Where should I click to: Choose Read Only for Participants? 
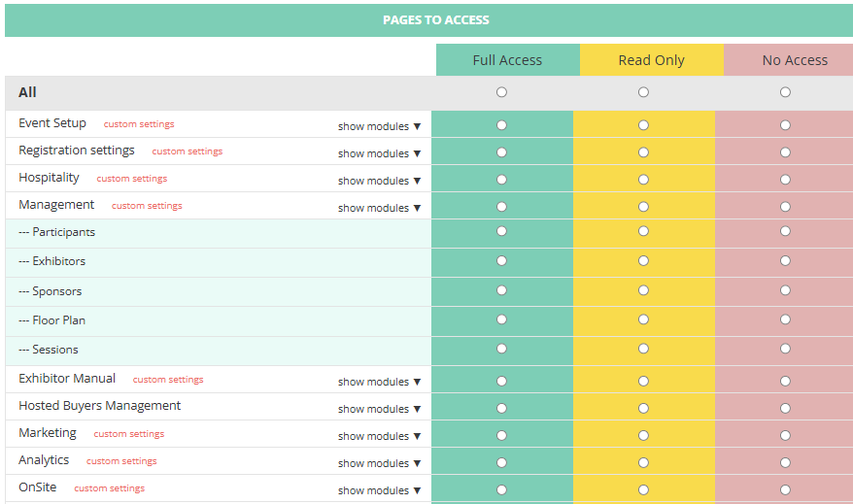point(643,231)
